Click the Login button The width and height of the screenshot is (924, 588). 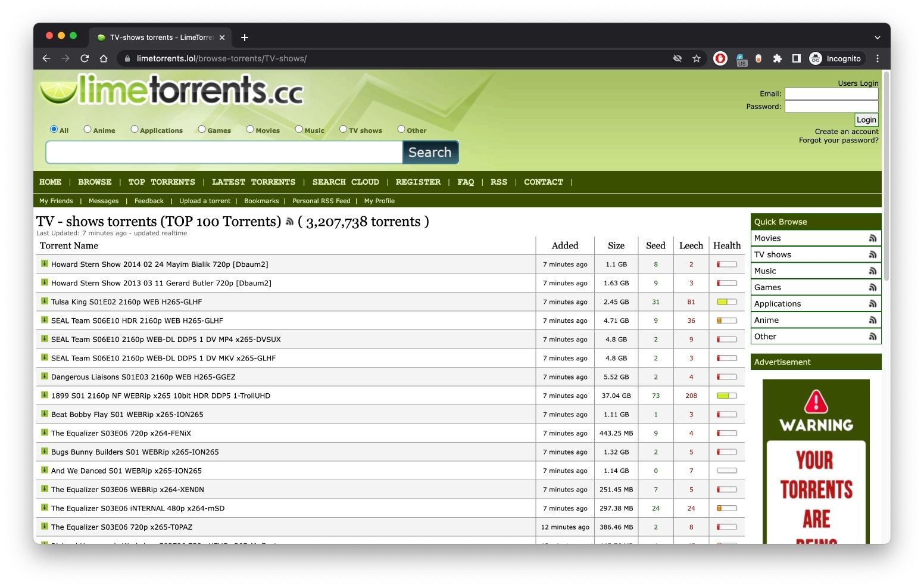coord(866,120)
